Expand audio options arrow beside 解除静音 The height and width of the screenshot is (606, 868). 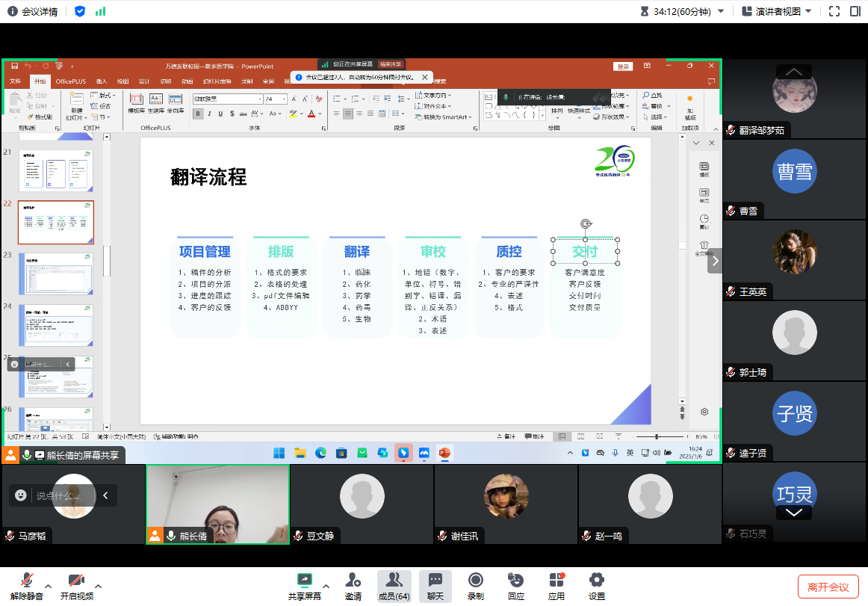49,586
